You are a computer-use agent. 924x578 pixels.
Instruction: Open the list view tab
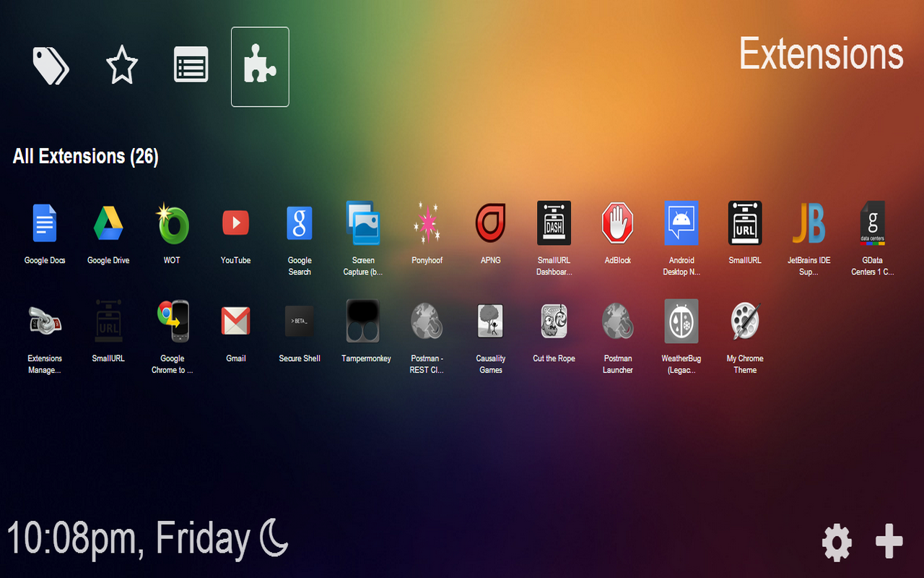(191, 64)
